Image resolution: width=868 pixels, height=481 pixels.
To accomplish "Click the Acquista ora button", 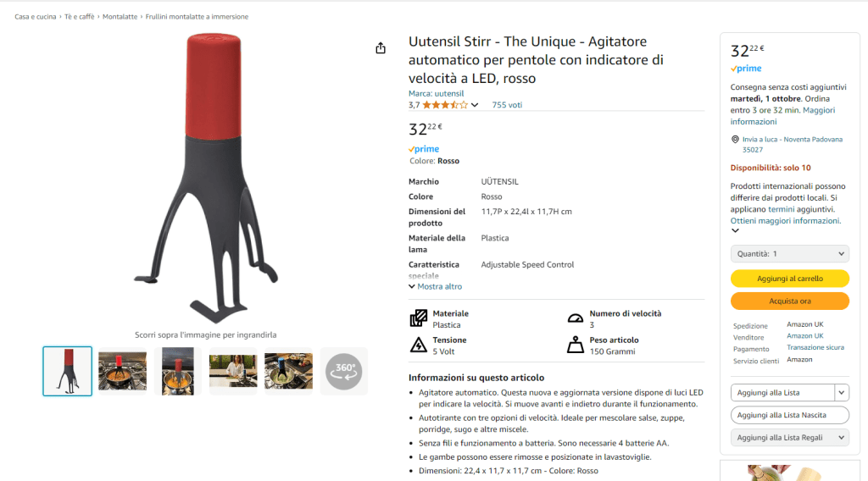I will (789, 301).
